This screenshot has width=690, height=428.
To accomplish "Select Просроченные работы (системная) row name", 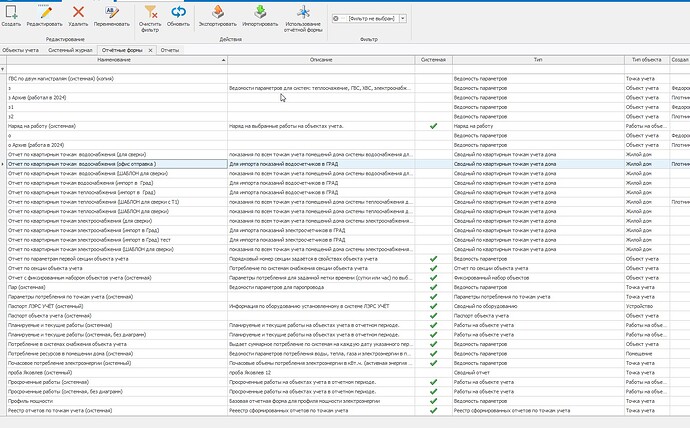I will (48, 382).
